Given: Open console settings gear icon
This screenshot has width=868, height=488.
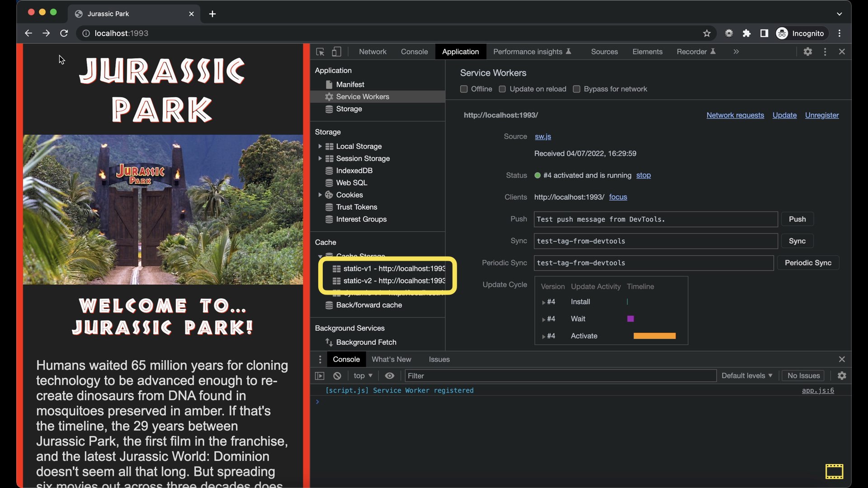Looking at the screenshot, I should point(841,376).
